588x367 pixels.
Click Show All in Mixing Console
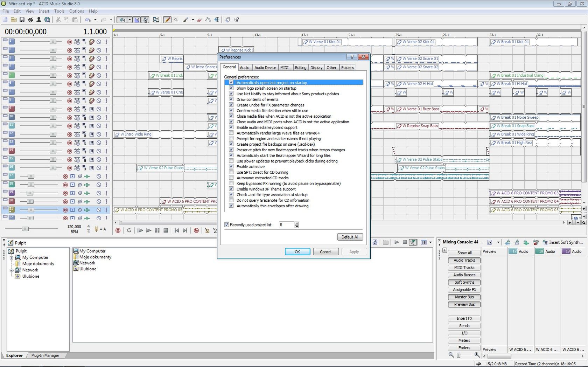(x=464, y=253)
